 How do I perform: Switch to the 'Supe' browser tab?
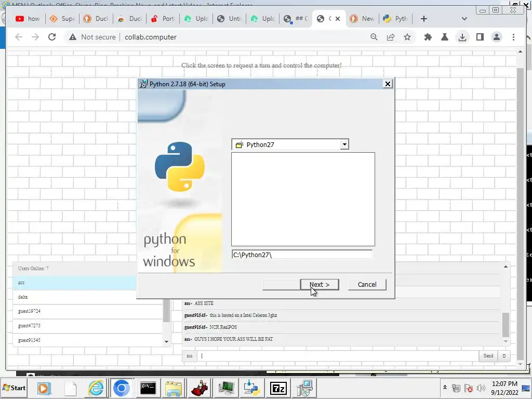[62, 19]
